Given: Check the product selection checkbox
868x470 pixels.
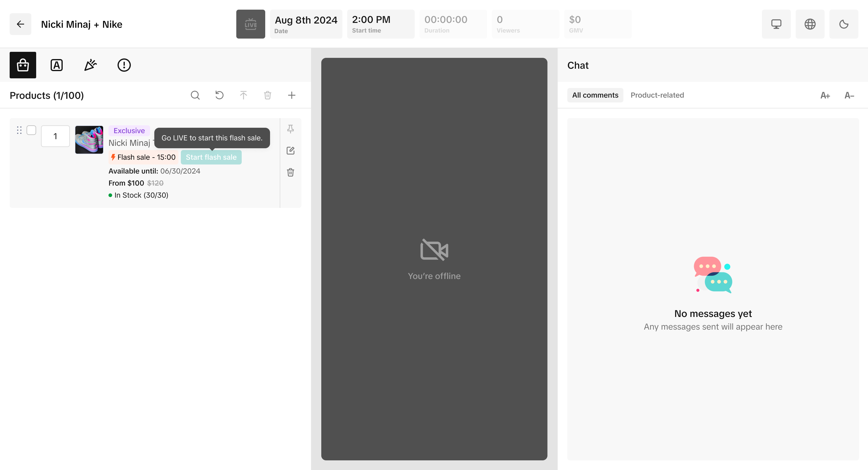Looking at the screenshot, I should (31, 130).
